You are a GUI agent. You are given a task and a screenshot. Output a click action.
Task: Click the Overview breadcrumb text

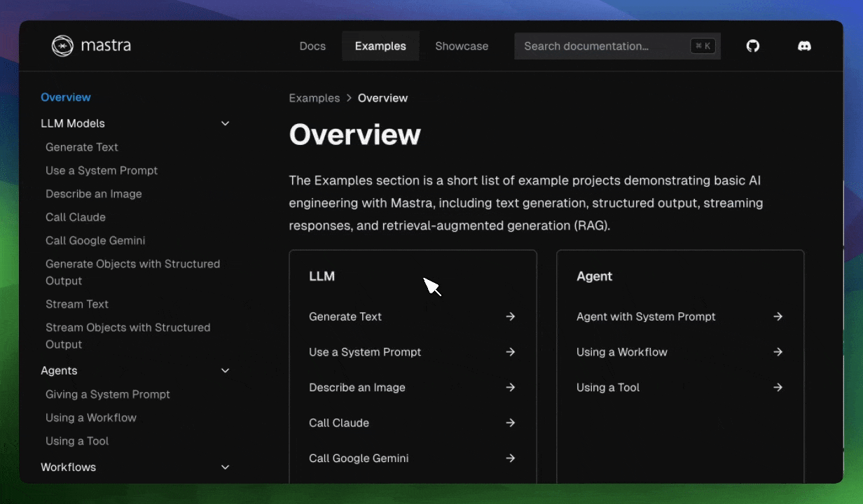click(382, 98)
